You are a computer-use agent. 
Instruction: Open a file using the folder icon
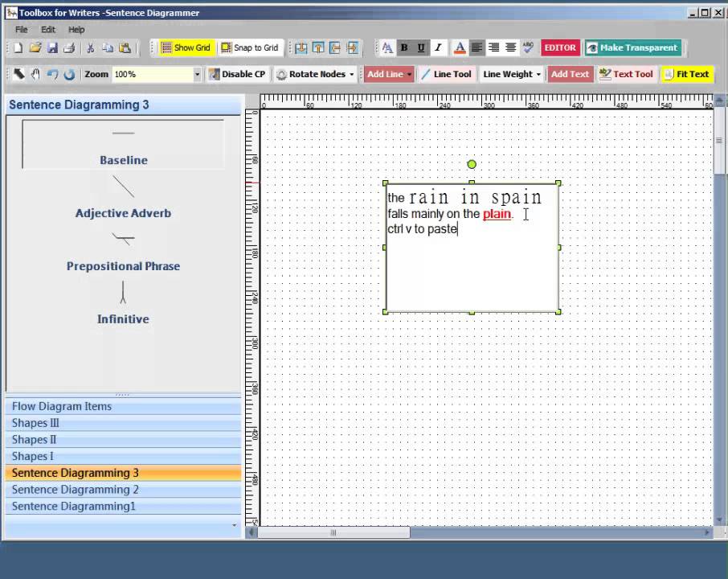click(35, 48)
